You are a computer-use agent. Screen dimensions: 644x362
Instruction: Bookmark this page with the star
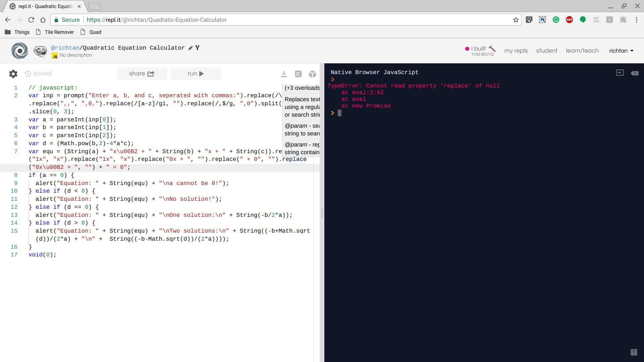tap(516, 20)
